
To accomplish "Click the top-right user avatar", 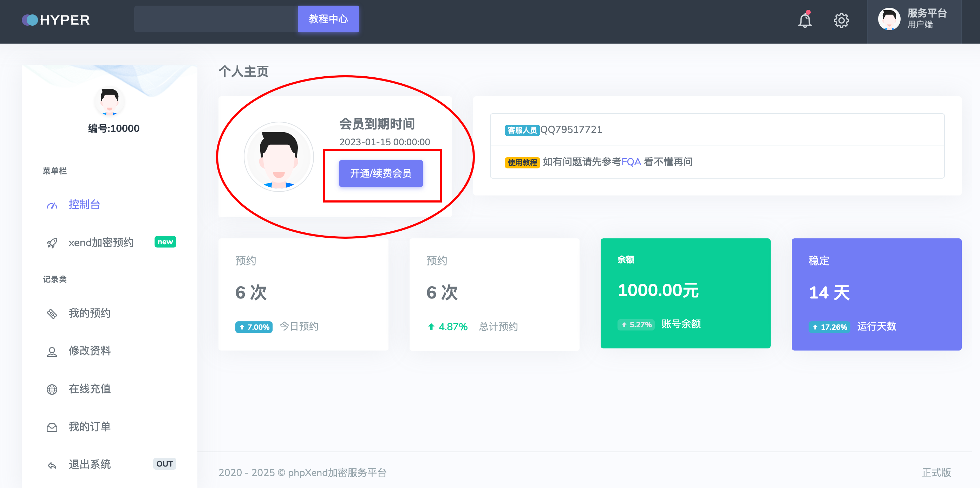I will [x=889, y=19].
